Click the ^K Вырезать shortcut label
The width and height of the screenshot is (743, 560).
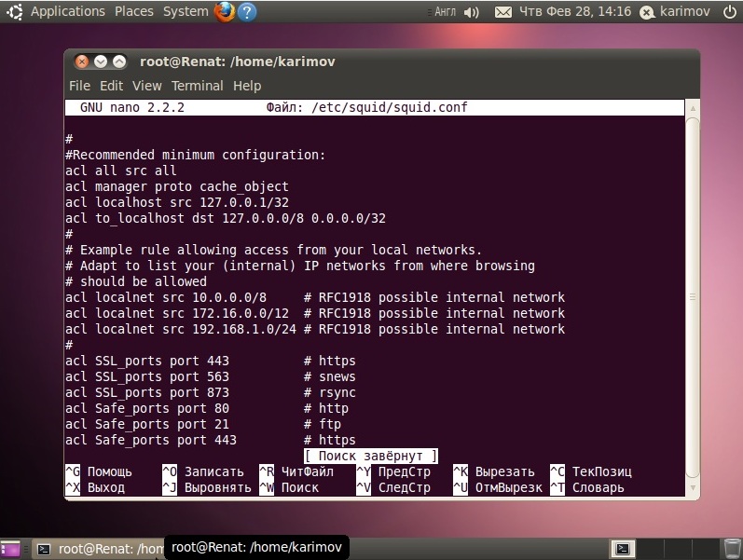tap(494, 471)
